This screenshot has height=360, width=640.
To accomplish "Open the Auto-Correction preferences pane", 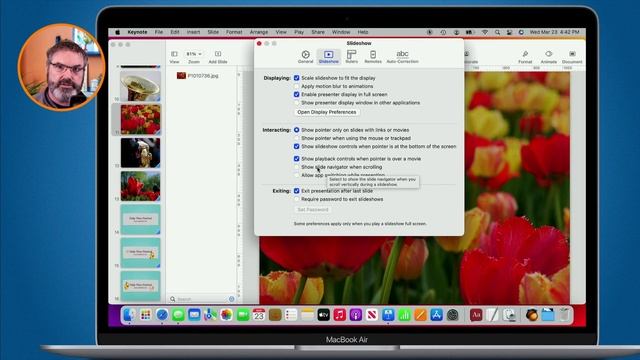I will pyautogui.click(x=402, y=56).
